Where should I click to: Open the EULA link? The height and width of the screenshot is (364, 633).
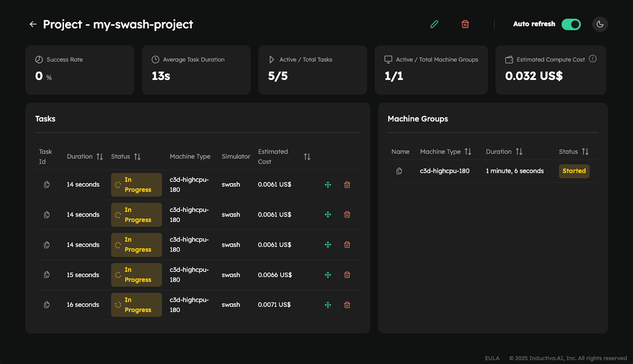coord(492,358)
